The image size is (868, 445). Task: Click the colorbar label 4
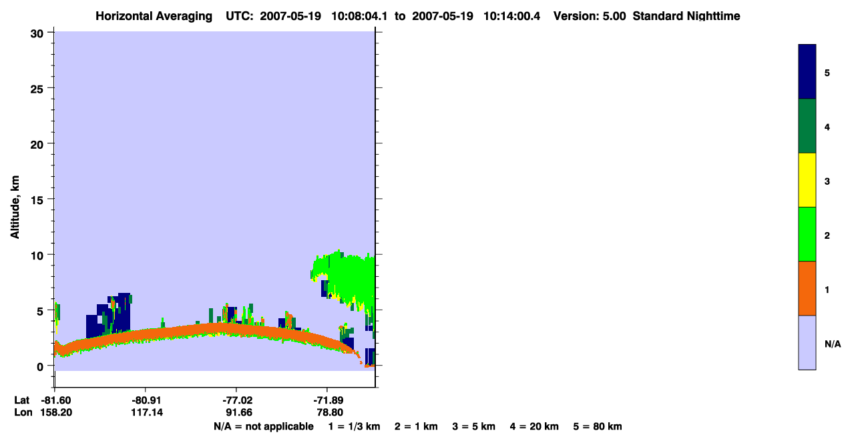pos(827,127)
